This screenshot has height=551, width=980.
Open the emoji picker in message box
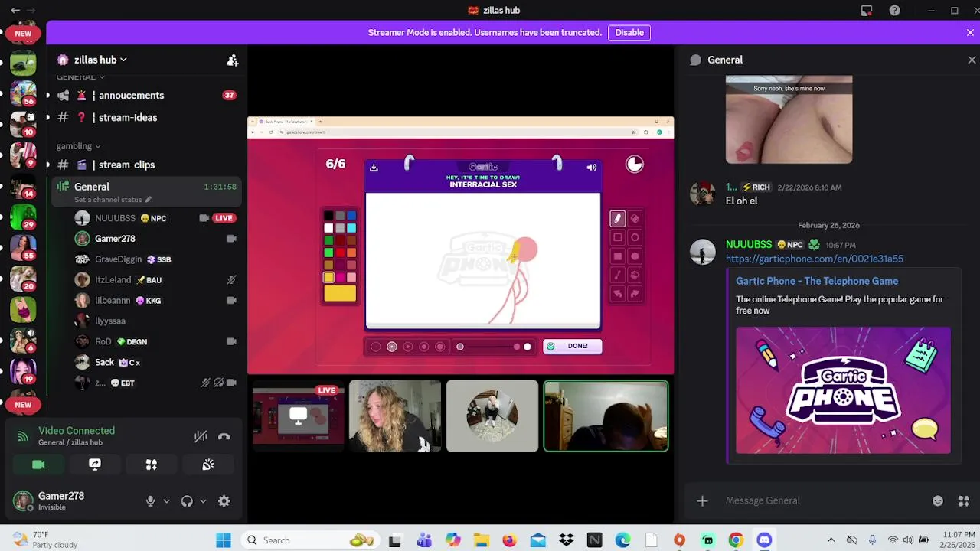click(938, 500)
